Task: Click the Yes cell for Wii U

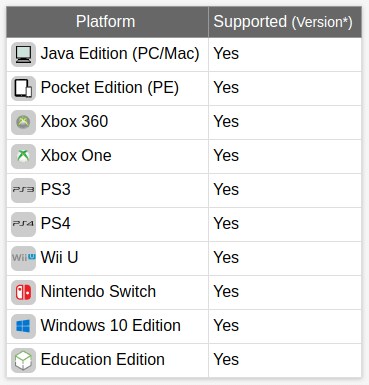Action: point(285,258)
